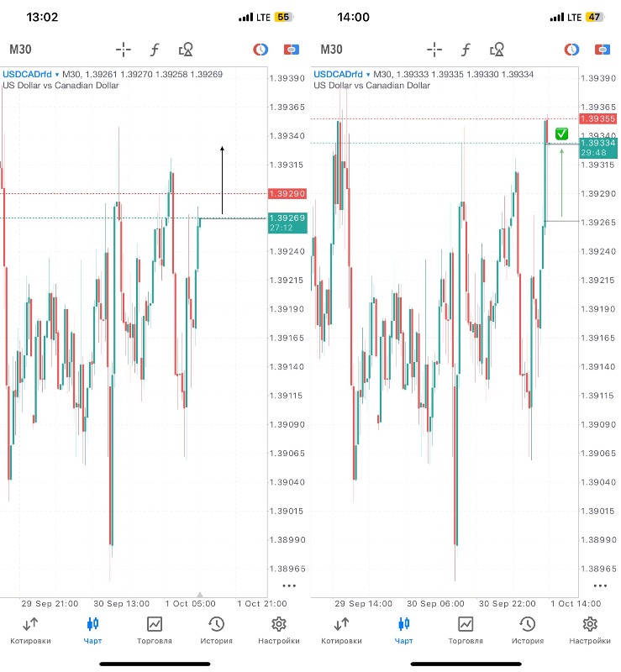Image resolution: width=621 pixels, height=672 pixels.
Task: Open Настройки gear icon in left screen
Action: click(x=279, y=631)
